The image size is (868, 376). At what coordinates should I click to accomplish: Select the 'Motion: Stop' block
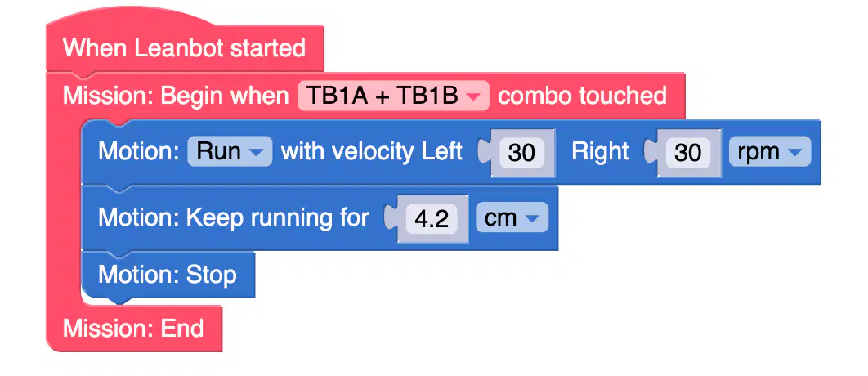coord(168,275)
